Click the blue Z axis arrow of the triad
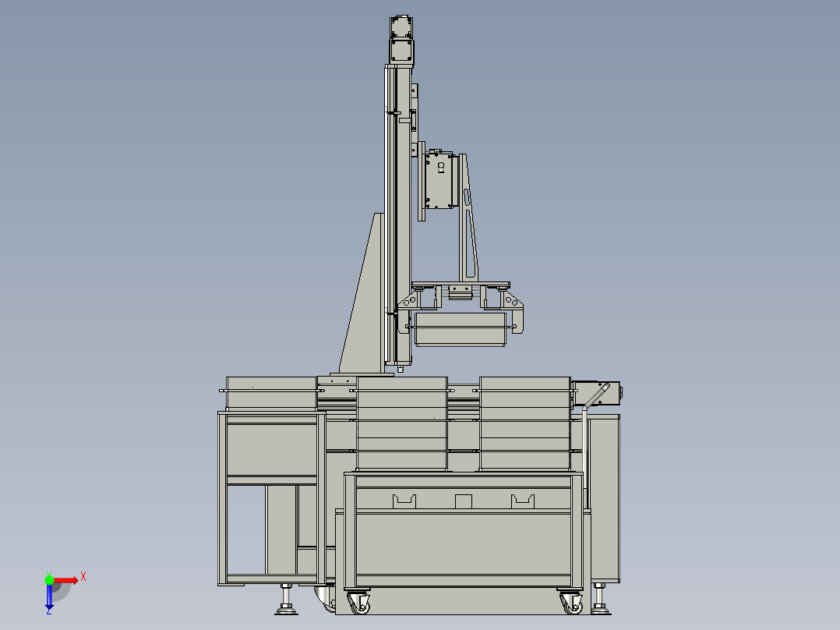Screen dimensions: 840x630 49,596
